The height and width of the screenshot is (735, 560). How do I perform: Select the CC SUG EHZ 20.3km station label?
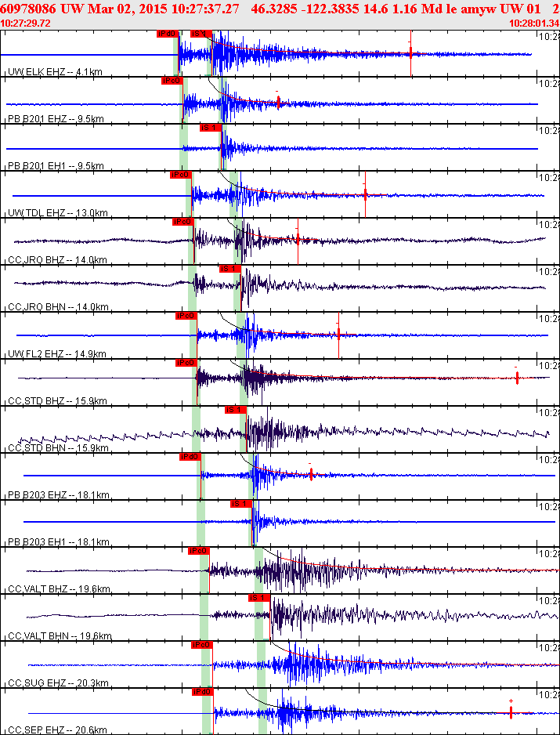(x=59, y=683)
